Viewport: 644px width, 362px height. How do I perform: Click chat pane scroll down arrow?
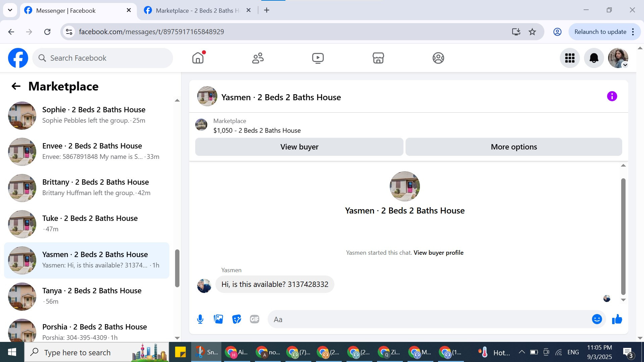tap(623, 300)
